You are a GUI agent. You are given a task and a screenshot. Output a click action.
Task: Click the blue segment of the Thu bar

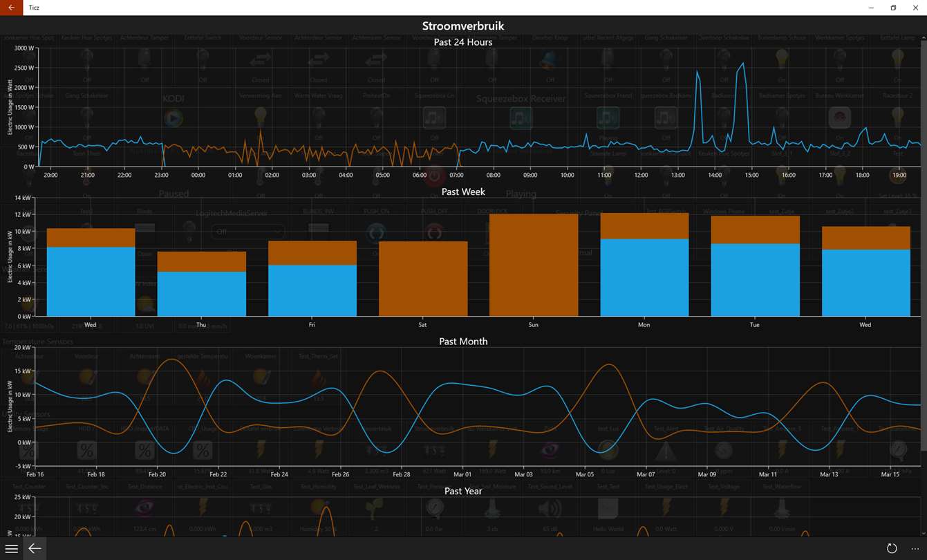tap(202, 294)
